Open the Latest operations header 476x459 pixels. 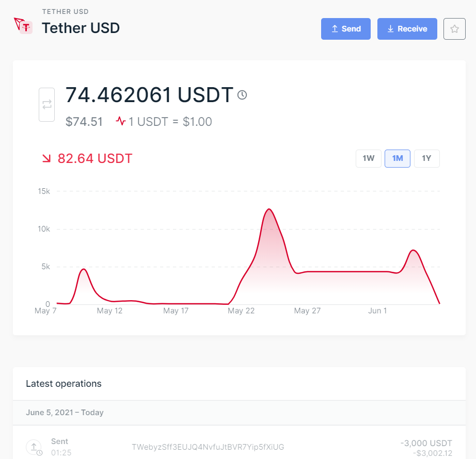point(64,384)
